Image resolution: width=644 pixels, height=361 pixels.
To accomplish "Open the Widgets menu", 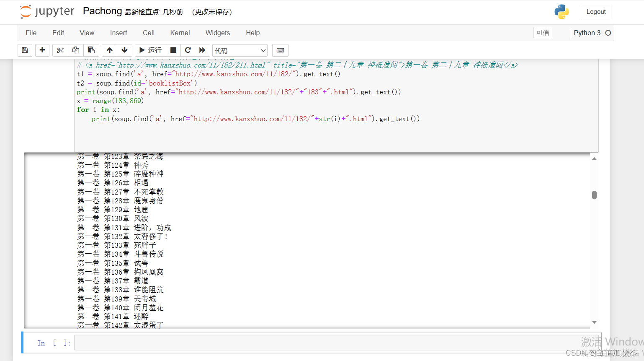I will coord(218,33).
